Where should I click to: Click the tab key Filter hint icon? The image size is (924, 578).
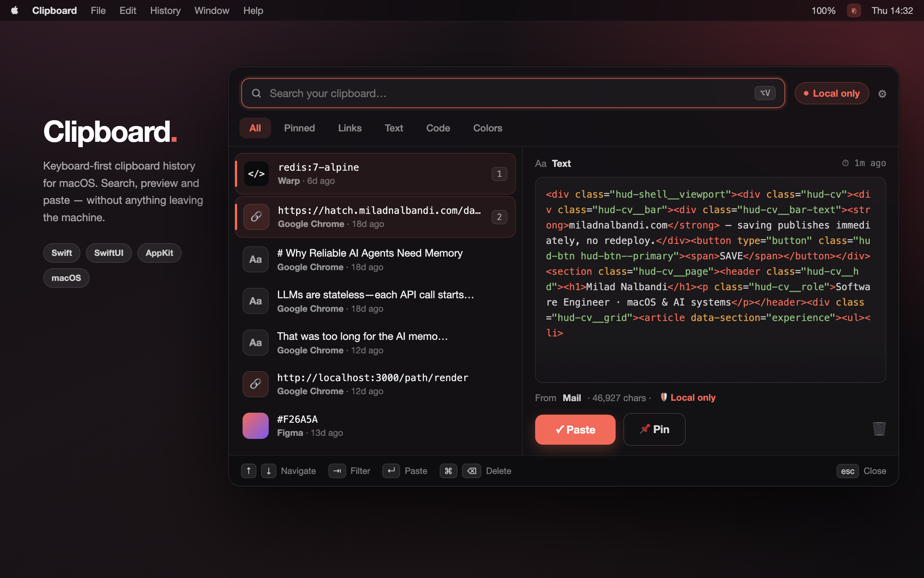pyautogui.click(x=337, y=471)
